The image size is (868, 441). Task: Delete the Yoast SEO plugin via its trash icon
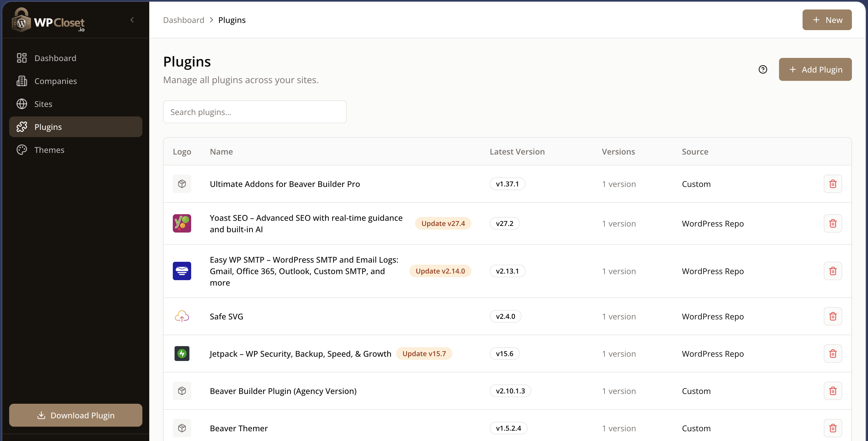(833, 224)
